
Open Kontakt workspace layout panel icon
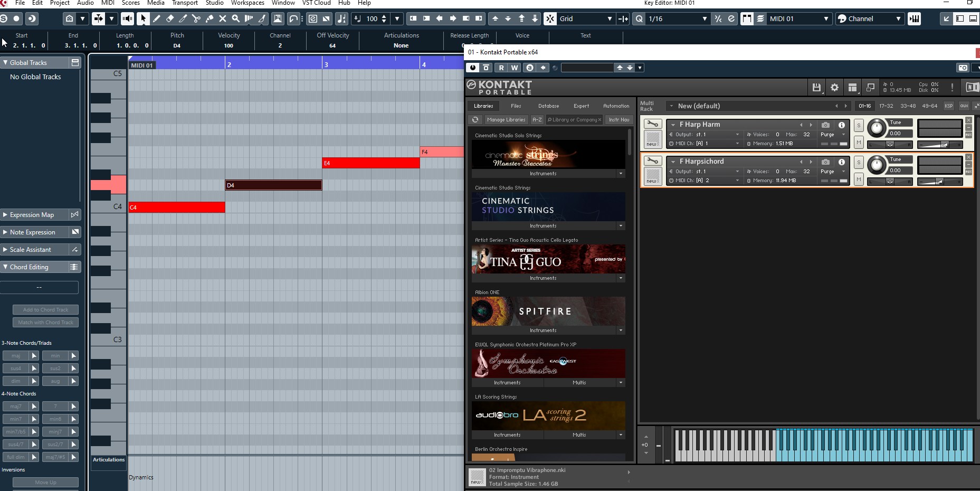point(852,88)
